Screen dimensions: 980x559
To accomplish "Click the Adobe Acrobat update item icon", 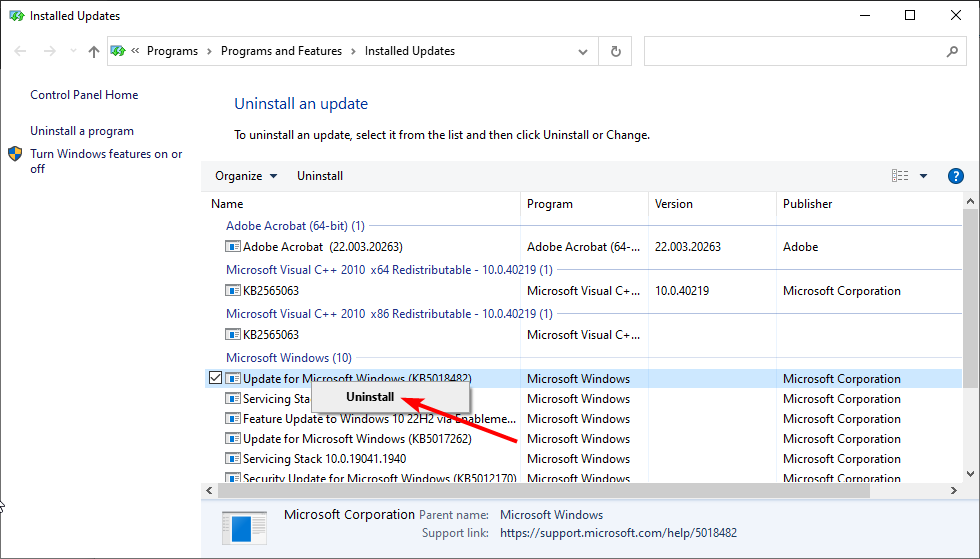I will tap(232, 246).
